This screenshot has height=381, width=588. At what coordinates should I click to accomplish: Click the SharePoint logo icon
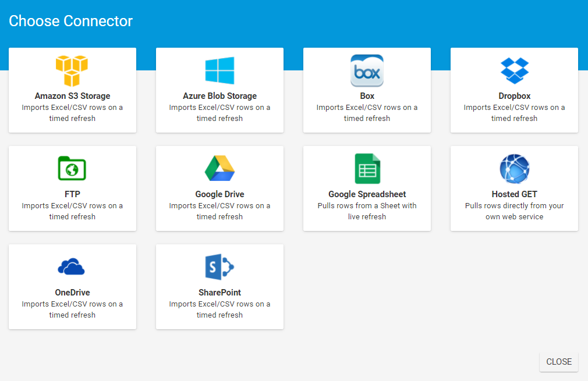(219, 267)
